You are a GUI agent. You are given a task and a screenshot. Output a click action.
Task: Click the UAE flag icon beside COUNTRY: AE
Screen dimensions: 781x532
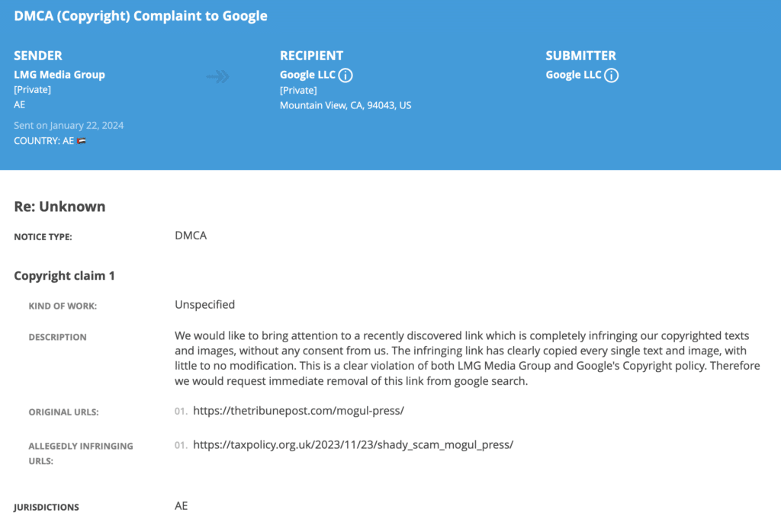[x=82, y=141]
